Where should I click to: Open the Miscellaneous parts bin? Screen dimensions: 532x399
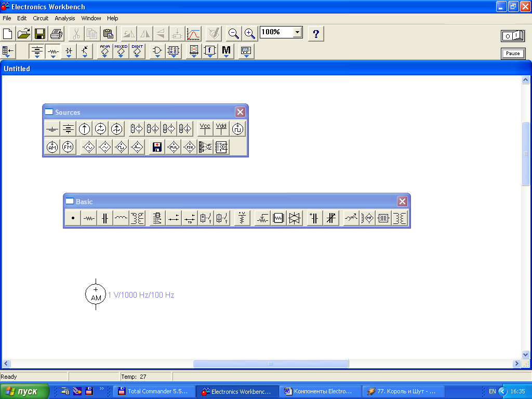tap(226, 51)
